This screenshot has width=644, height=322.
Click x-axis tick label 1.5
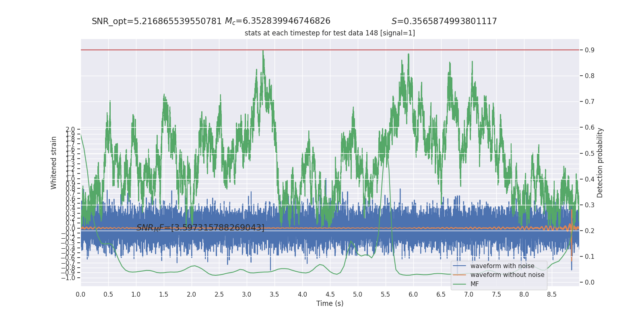pos(163,294)
